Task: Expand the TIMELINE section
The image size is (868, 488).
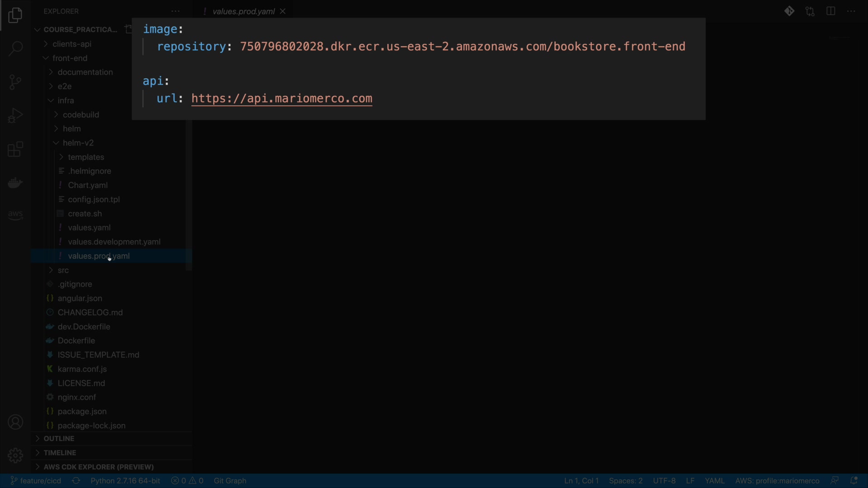Action: click(x=60, y=453)
